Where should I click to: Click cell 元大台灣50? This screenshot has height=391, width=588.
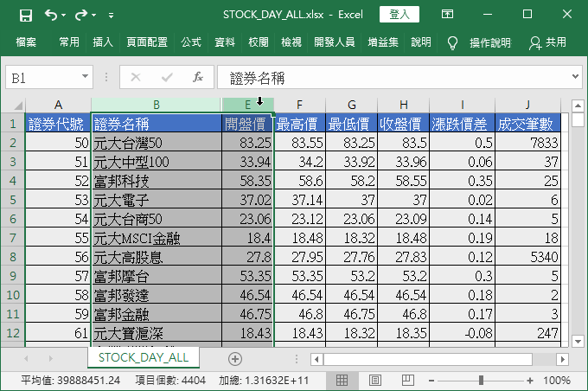pyautogui.click(x=157, y=143)
